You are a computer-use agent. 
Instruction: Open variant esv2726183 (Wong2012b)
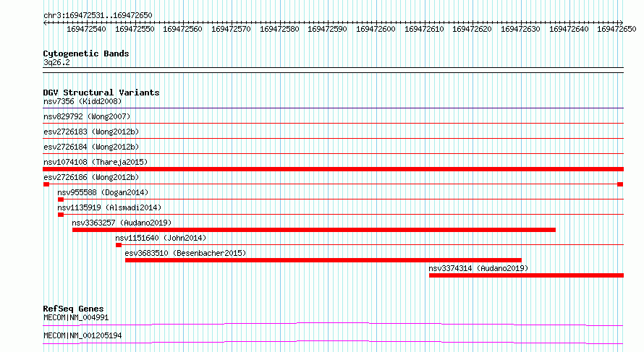91,132
